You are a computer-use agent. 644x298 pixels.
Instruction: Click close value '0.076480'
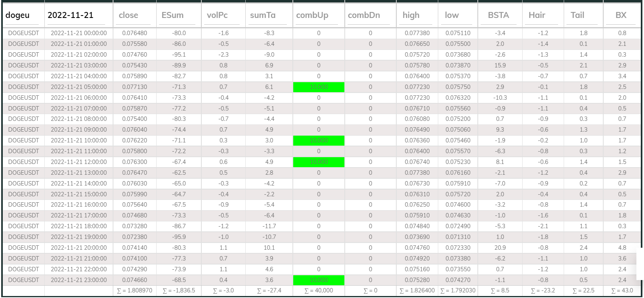coord(135,33)
